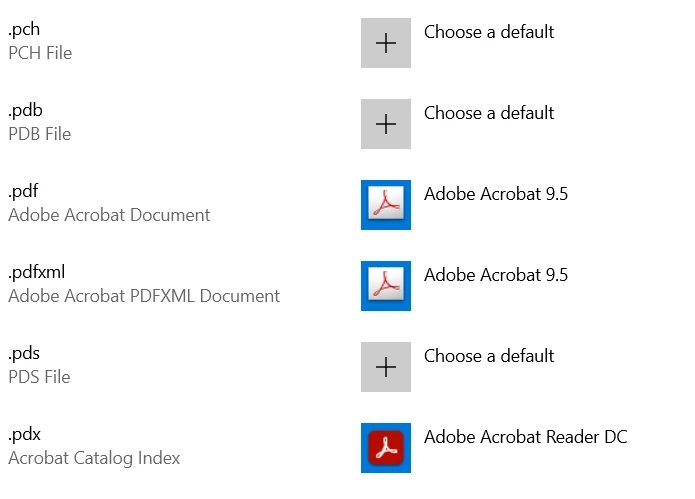Choose a default app for .pdb
695x499 pixels.
(x=489, y=113)
